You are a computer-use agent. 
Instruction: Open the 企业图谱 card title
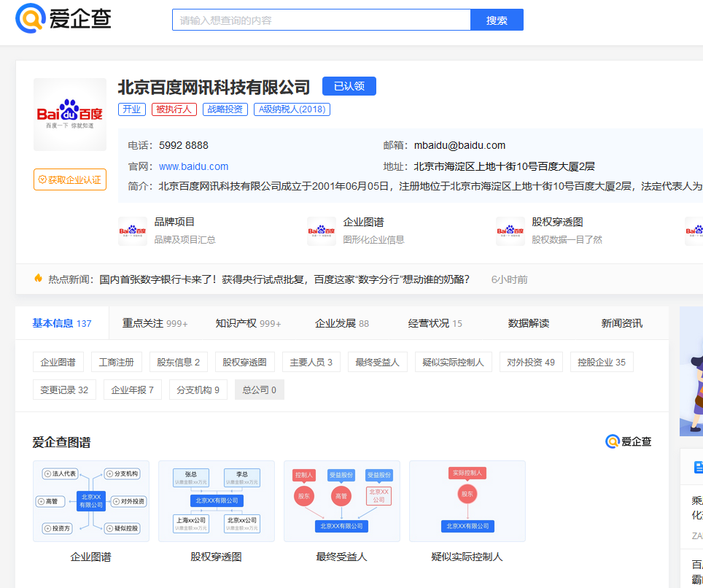(363, 222)
